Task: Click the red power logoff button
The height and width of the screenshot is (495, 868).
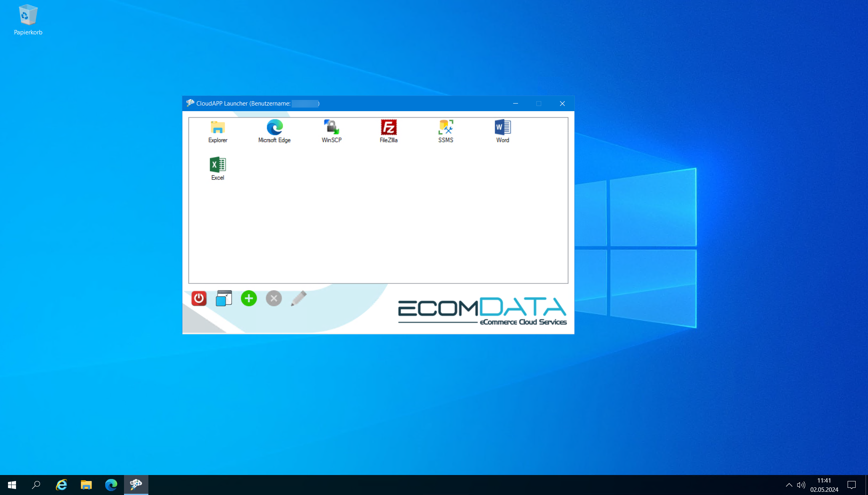Action: (199, 298)
